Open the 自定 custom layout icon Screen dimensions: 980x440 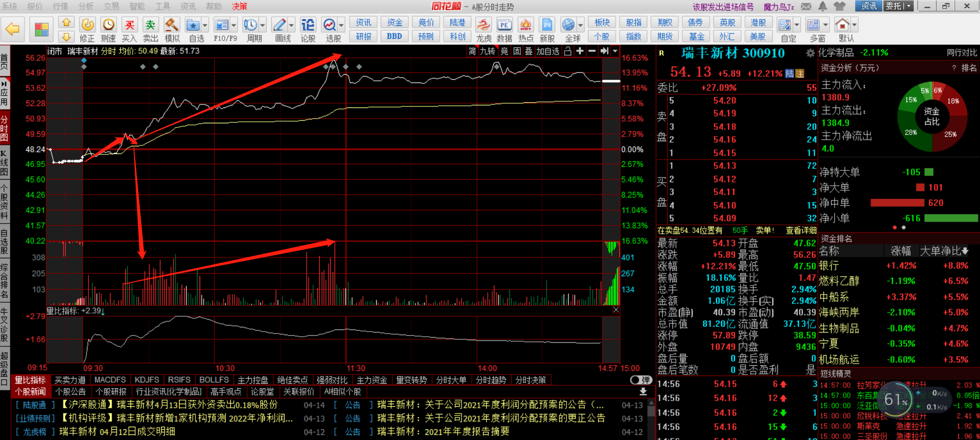tap(784, 25)
